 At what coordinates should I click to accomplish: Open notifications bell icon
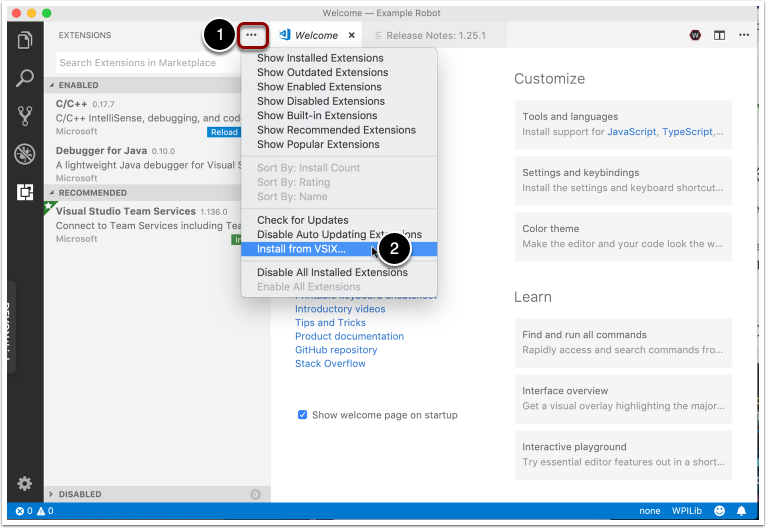[741, 511]
